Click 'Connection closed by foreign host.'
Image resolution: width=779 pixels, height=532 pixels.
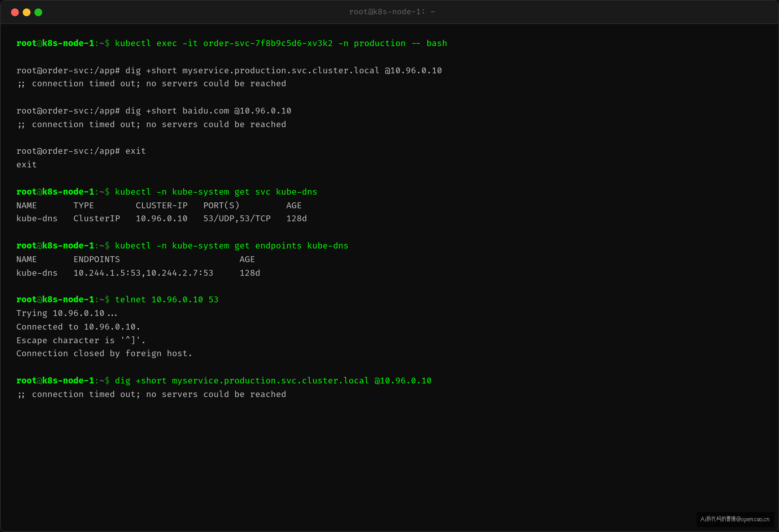[x=104, y=354]
